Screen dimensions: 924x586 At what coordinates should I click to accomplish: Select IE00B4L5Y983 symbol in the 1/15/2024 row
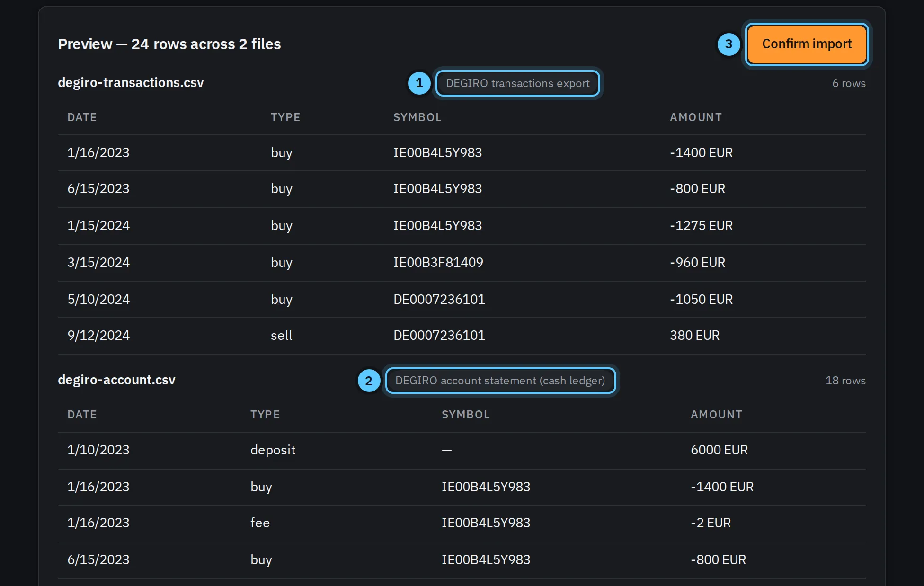(437, 225)
